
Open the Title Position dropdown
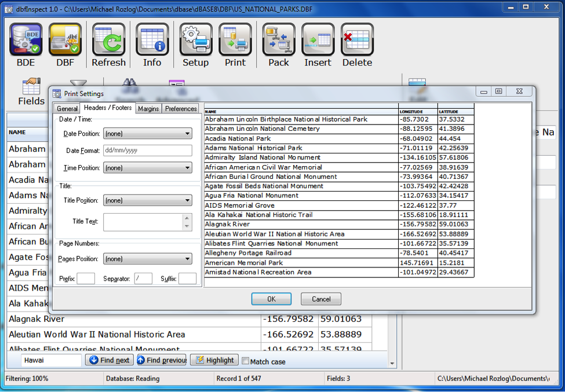[148, 200]
